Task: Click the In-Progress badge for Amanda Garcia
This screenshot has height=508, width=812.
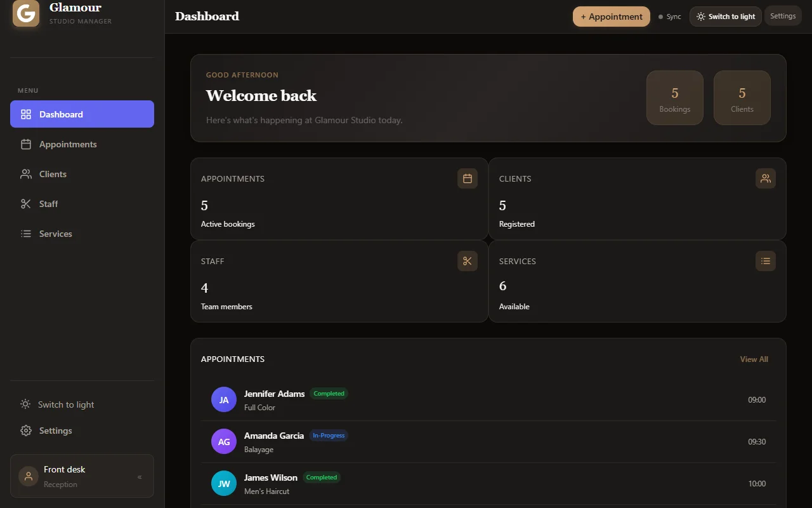Action: click(329, 436)
